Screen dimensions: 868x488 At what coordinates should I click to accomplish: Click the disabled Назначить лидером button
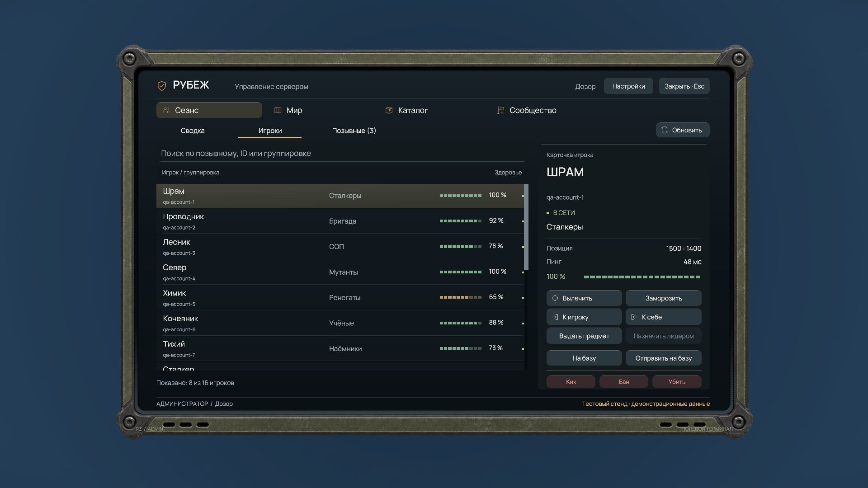coord(664,336)
